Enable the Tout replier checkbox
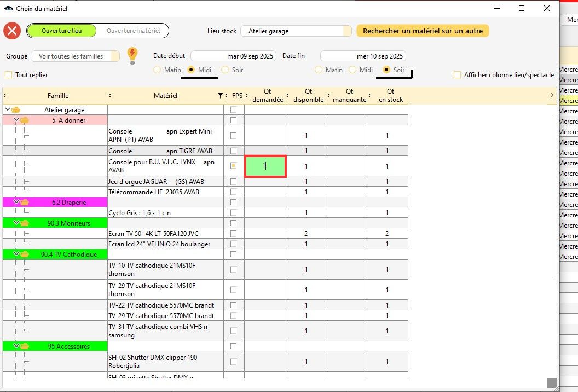This screenshot has height=392, width=578. 8,75
